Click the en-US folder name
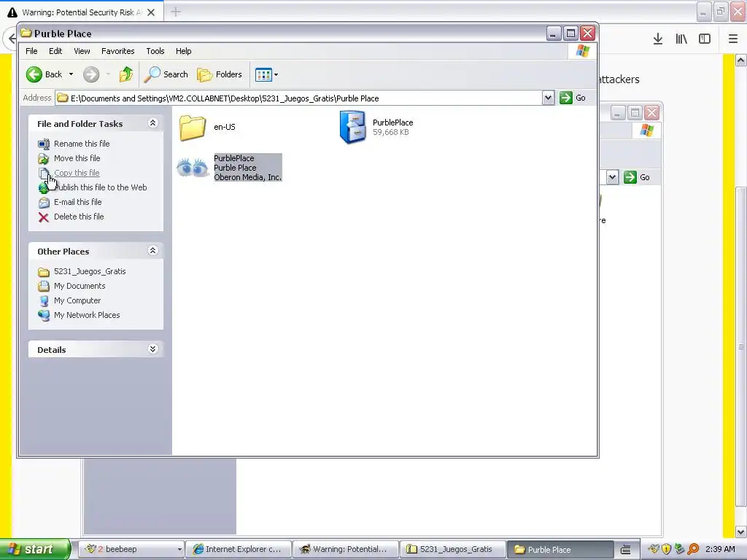Image resolution: width=747 pixels, height=560 pixels. [x=225, y=127]
